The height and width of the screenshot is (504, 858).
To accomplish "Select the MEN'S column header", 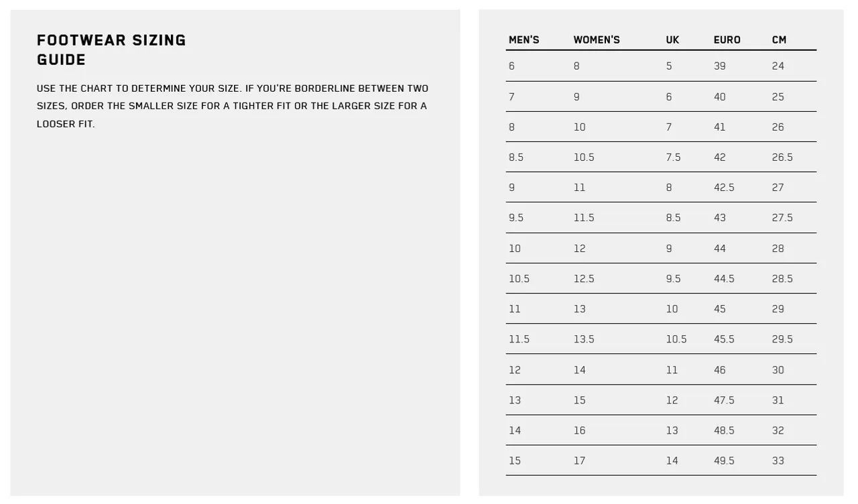I will point(524,40).
